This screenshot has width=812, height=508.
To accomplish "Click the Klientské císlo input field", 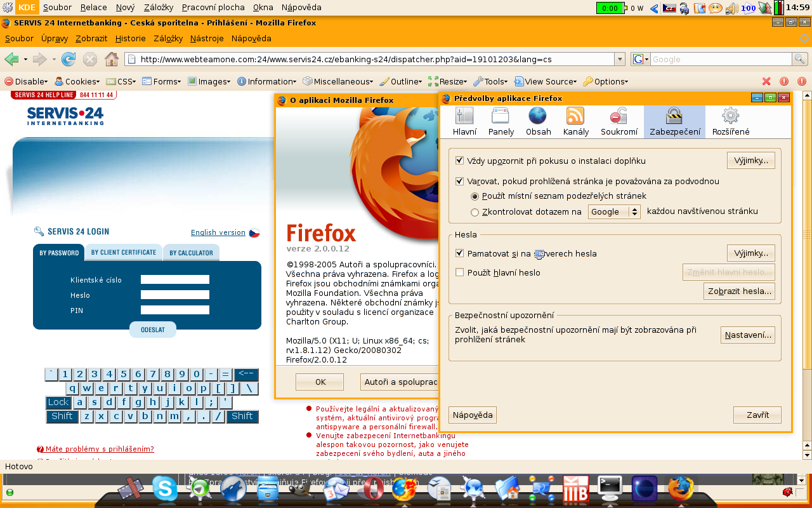I will click(x=175, y=279).
